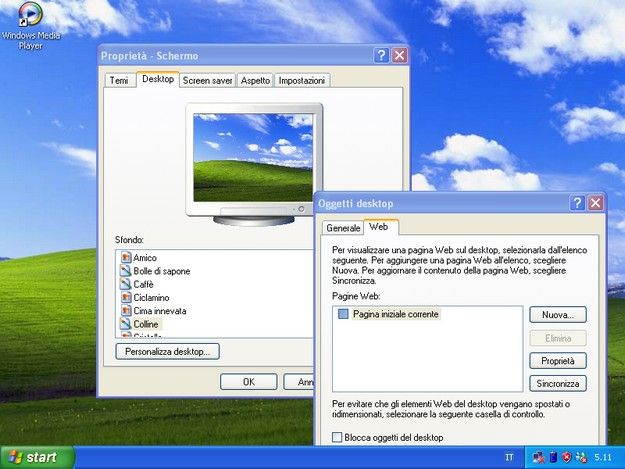This screenshot has height=469, width=625.
Task: Switch to the Screen saver tab
Action: click(x=208, y=80)
